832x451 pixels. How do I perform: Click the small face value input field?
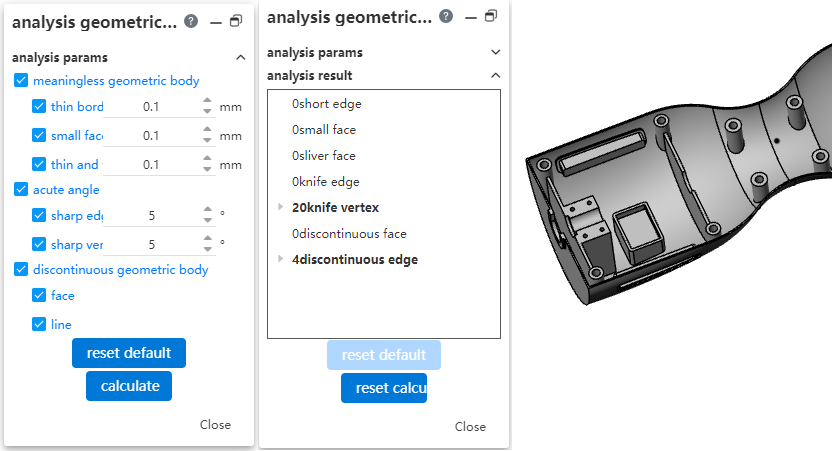coord(151,136)
